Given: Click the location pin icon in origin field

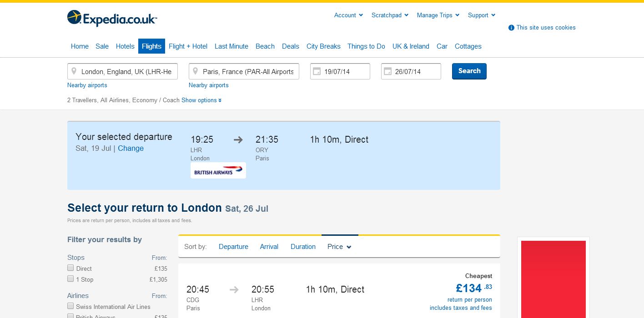Looking at the screenshot, I should [74, 71].
